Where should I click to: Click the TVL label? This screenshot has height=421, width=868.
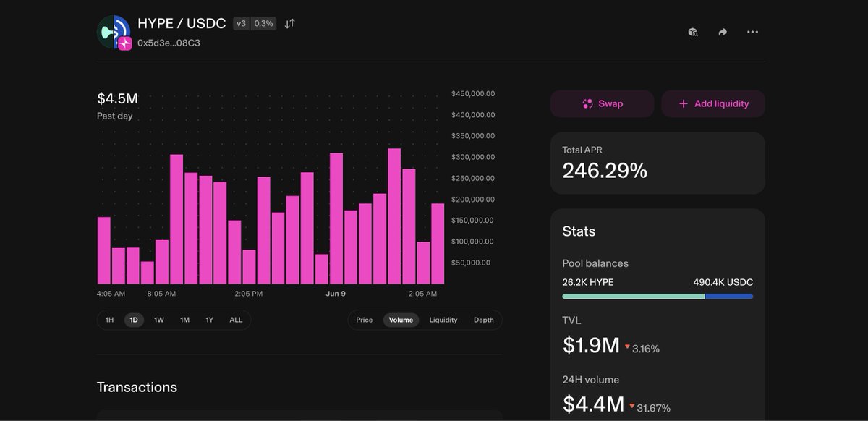point(571,320)
